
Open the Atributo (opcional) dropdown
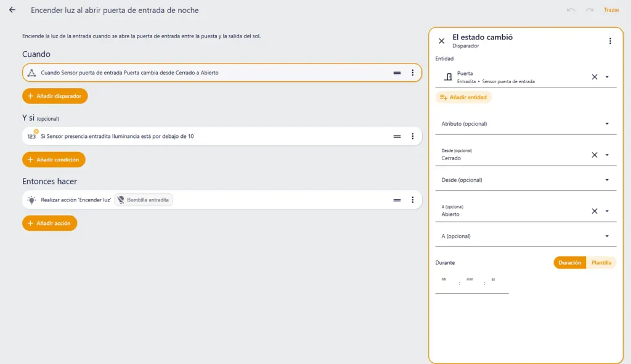(526, 124)
